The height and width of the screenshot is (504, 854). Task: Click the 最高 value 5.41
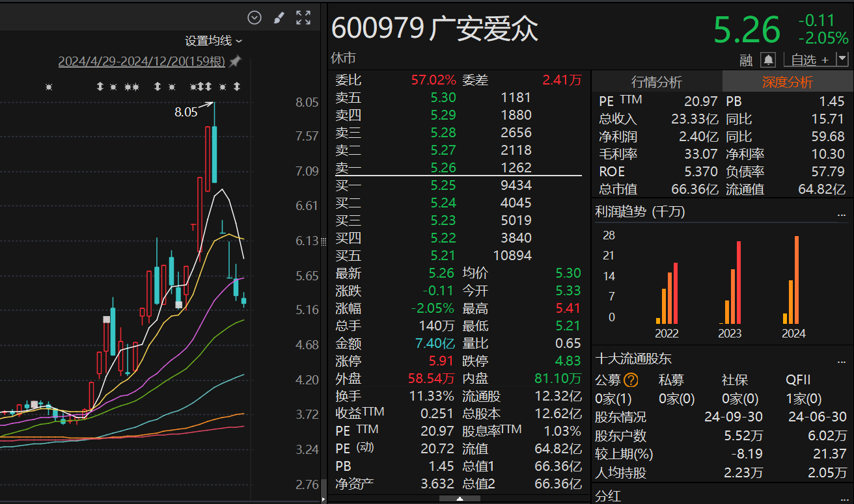tap(568, 308)
